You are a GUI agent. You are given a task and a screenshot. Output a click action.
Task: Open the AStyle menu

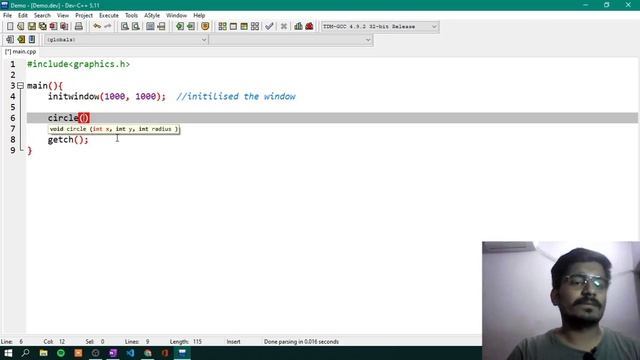click(x=152, y=15)
